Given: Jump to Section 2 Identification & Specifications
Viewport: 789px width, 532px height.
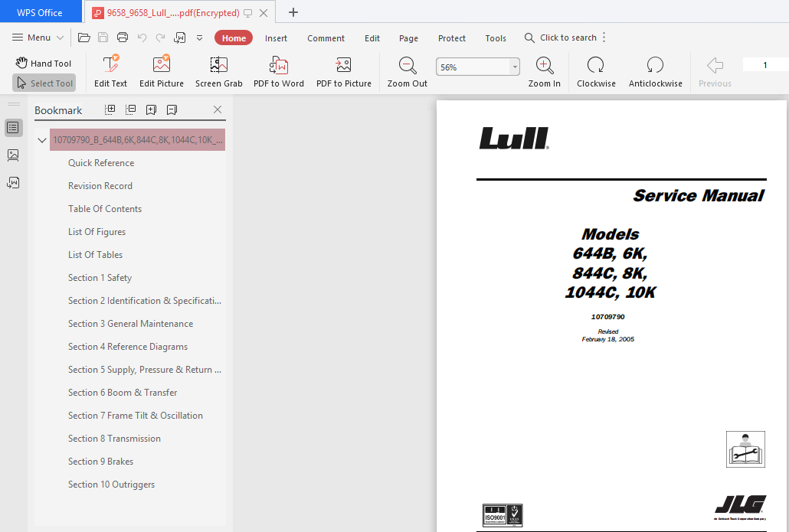Looking at the screenshot, I should (145, 301).
